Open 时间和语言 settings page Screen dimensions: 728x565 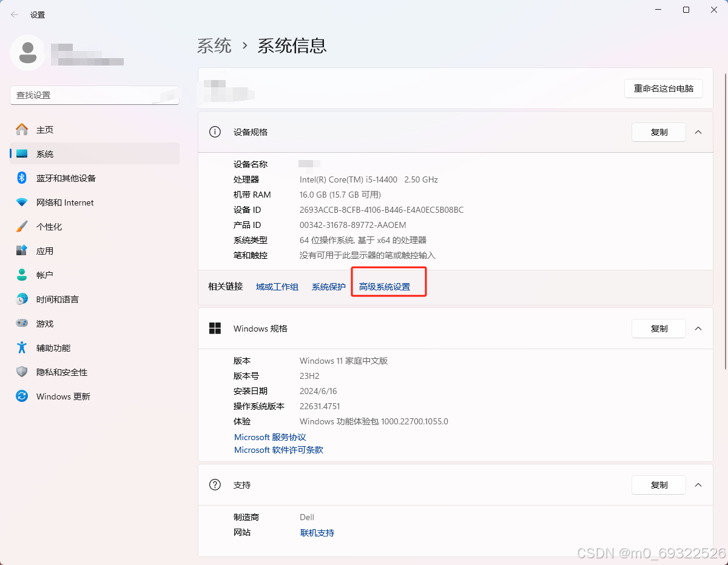pyautogui.click(x=95, y=299)
